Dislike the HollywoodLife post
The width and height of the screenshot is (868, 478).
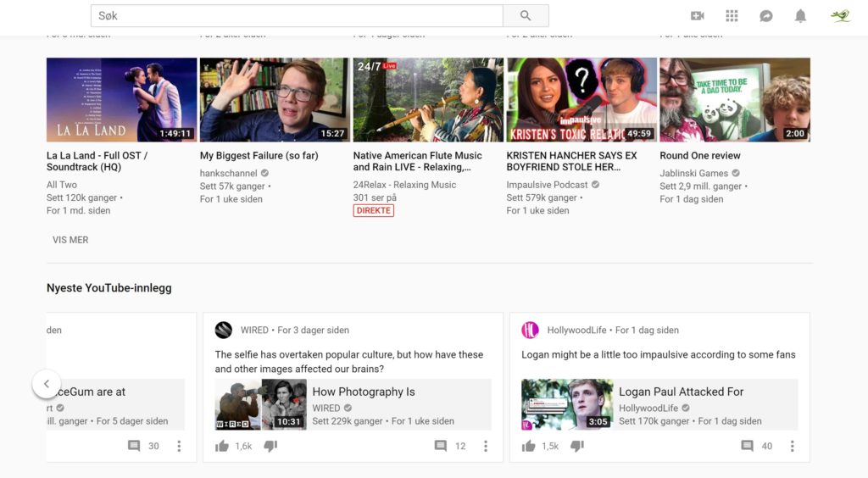[577, 446]
